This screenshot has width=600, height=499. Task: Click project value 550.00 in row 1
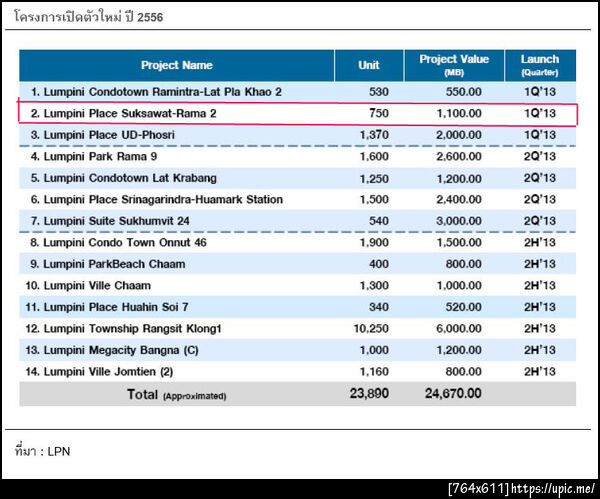coord(463,92)
